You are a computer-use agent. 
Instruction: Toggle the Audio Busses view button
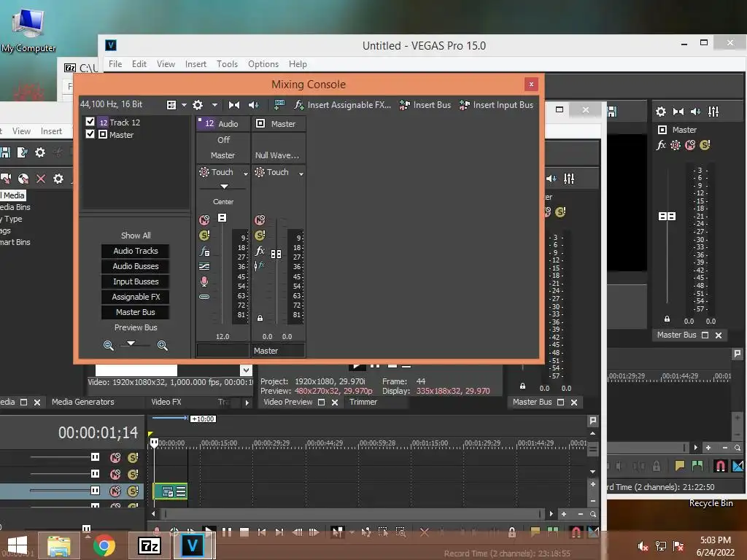135,266
